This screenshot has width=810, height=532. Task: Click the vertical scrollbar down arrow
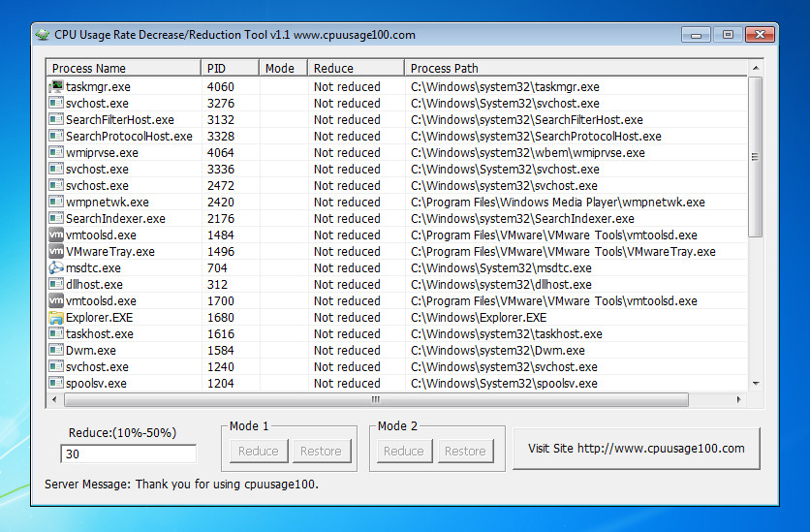click(x=756, y=383)
